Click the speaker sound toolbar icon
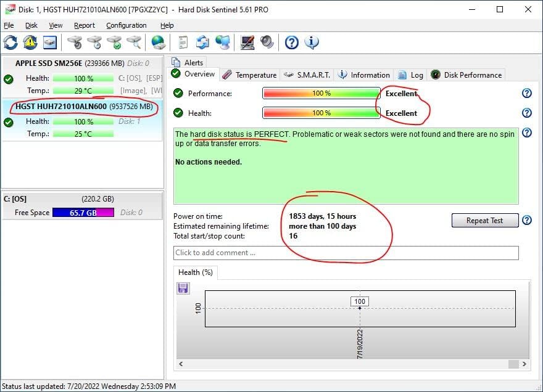 pos(267,43)
